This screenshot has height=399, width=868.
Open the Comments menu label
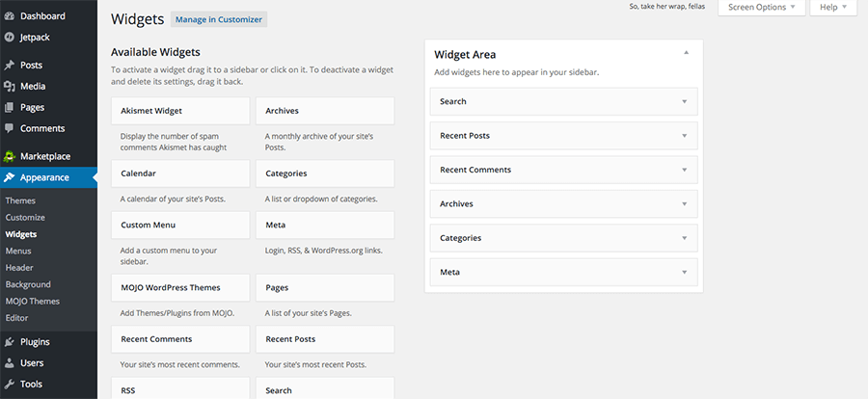pyautogui.click(x=42, y=128)
